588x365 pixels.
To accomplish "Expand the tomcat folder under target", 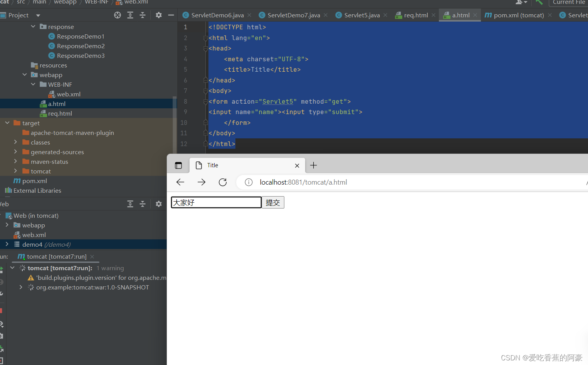I will [15, 171].
